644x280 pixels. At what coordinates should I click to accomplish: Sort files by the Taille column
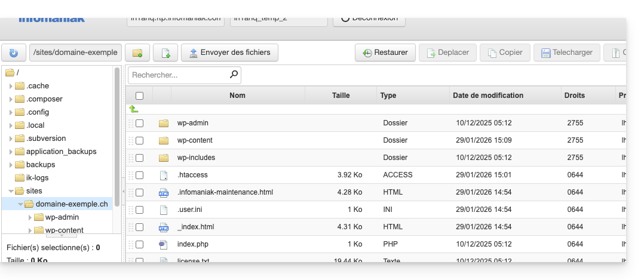(341, 96)
